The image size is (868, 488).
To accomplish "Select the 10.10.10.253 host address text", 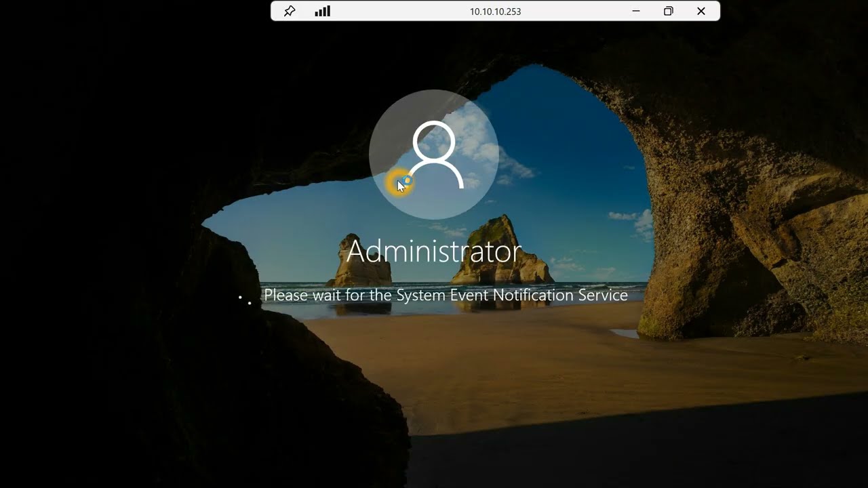I will point(495,12).
